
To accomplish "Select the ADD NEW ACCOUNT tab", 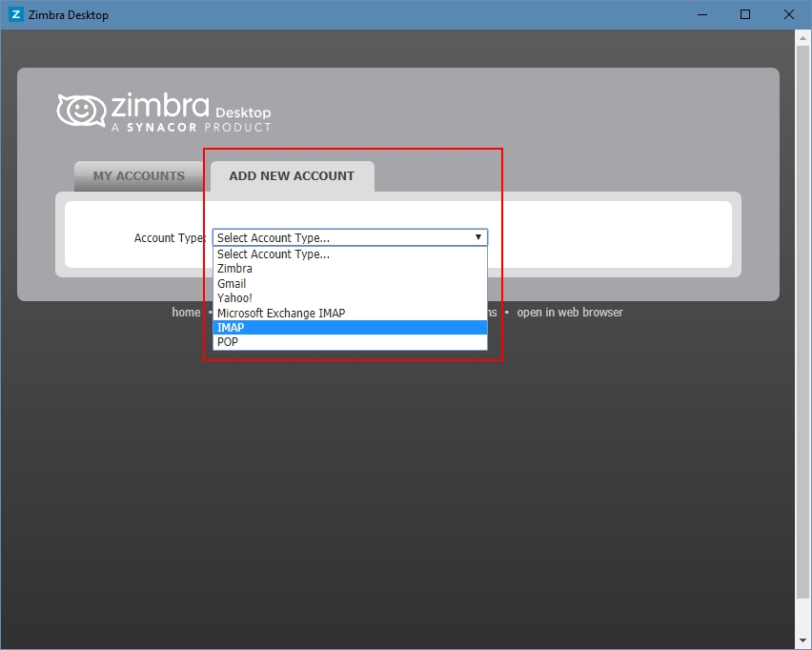I will pos(293,175).
